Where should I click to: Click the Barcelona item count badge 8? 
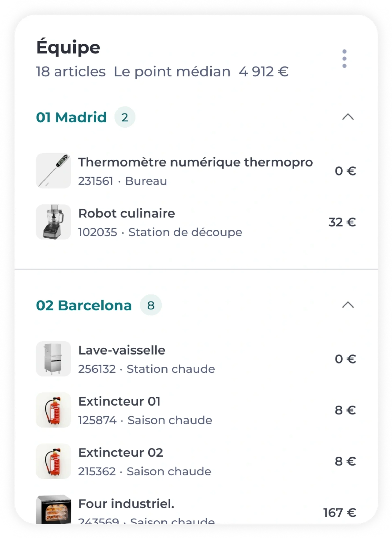[x=151, y=305]
